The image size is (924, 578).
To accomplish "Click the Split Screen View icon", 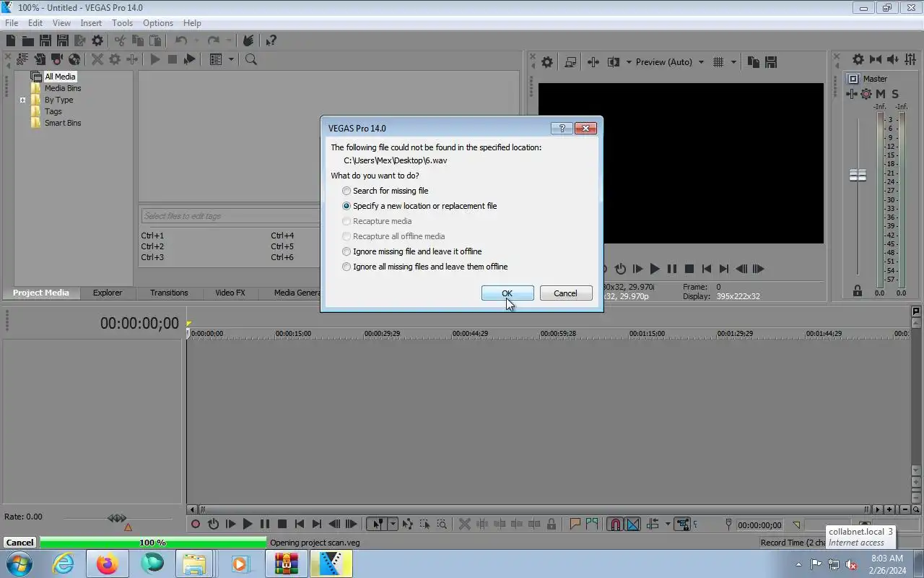I will pyautogui.click(x=614, y=62).
